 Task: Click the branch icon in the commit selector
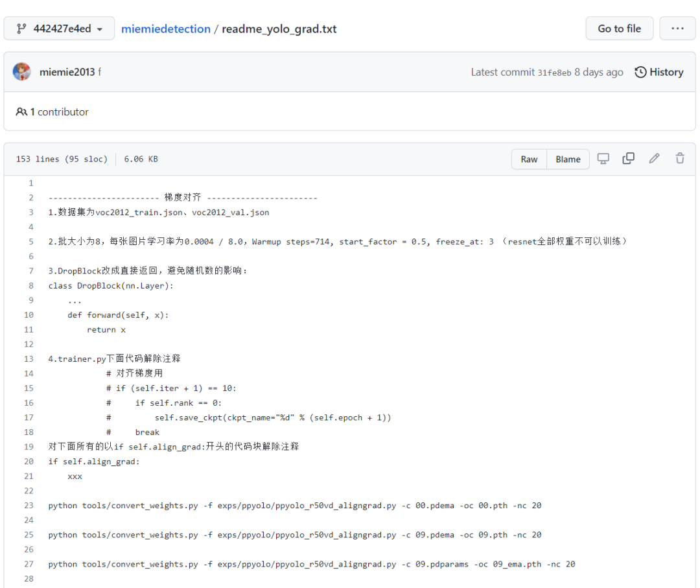pyautogui.click(x=21, y=28)
